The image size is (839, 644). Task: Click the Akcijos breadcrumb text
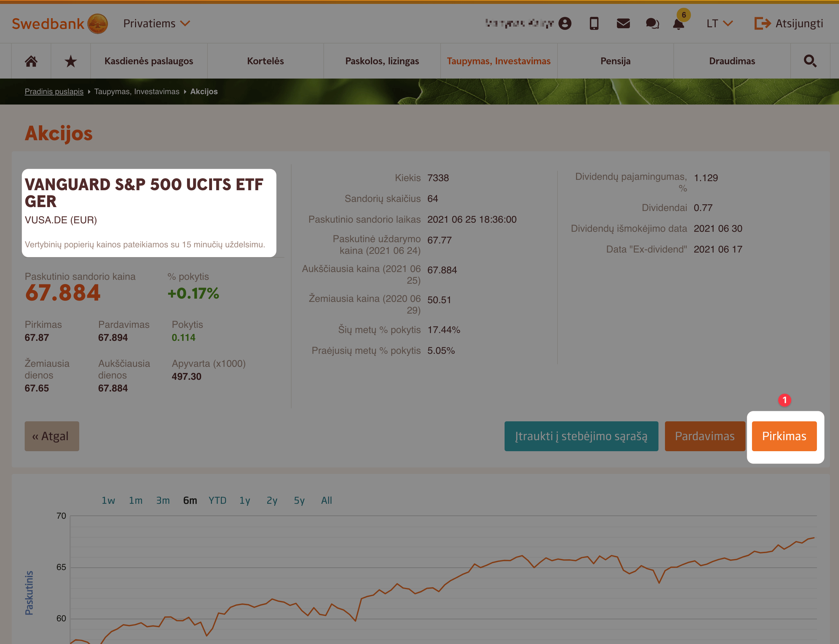[204, 91]
